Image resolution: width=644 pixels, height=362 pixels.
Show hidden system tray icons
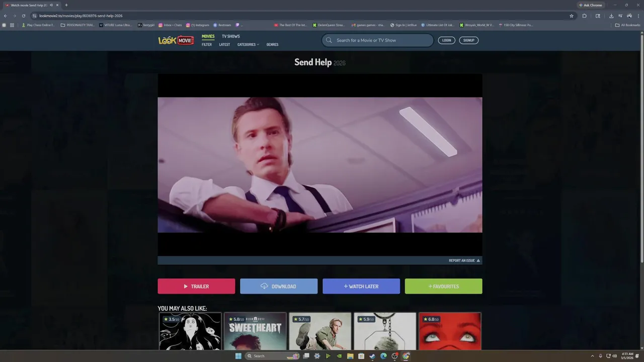[x=592, y=356]
